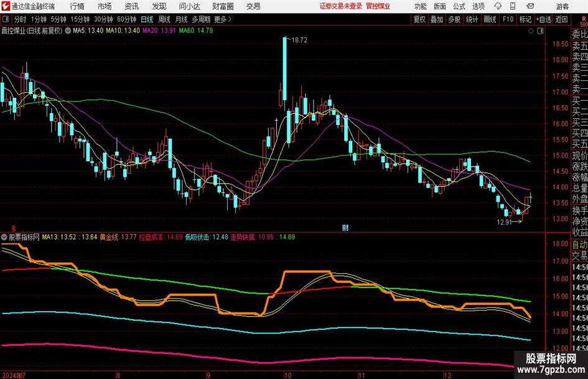Click the diamond icon above the chart
Screen dimensions: 588x379
[x=531, y=31]
